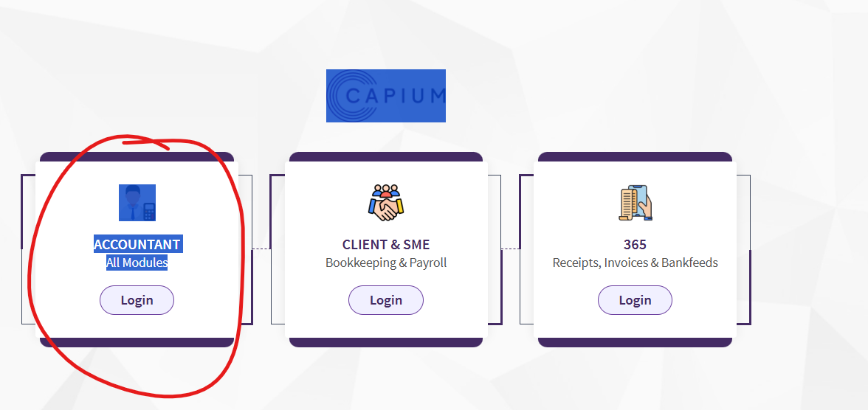Log in to the 365 portal
Screen dimensions: 868x410
click(635, 300)
